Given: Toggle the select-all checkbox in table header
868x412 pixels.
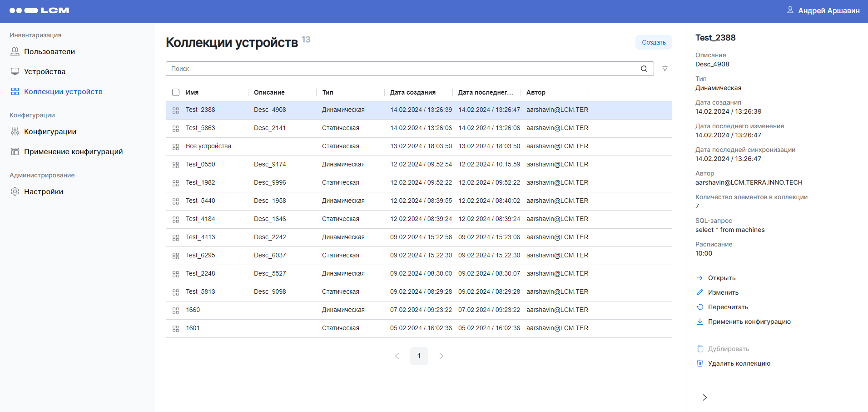Looking at the screenshot, I should pos(176,92).
